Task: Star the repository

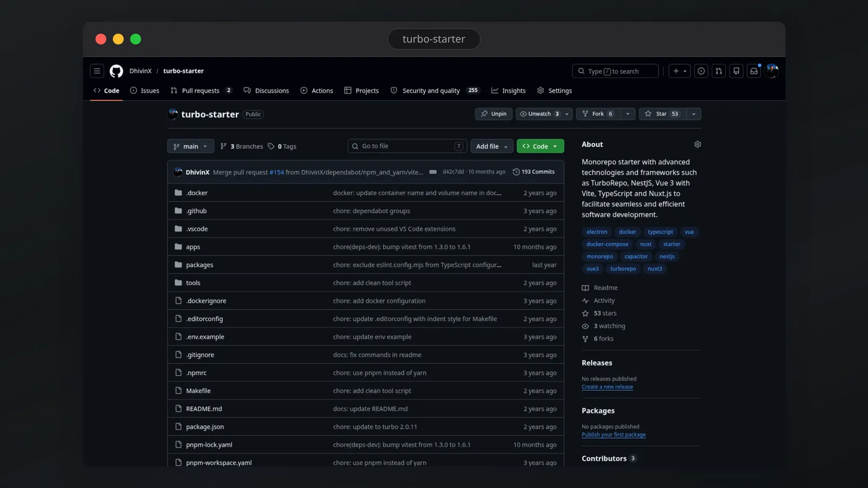Action: (662, 114)
